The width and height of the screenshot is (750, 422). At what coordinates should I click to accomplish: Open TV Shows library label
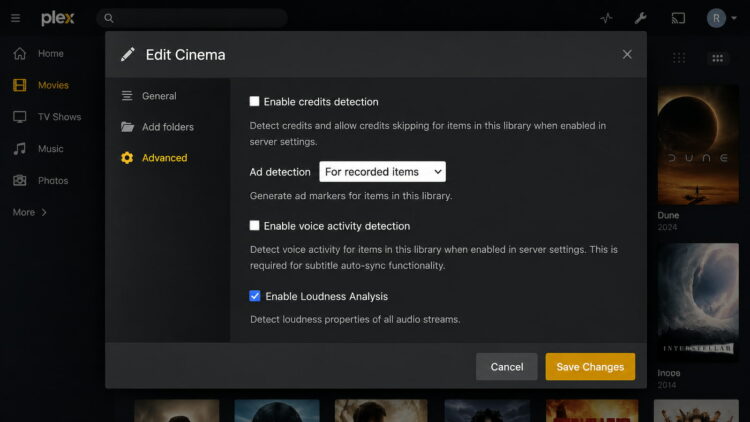(x=59, y=117)
